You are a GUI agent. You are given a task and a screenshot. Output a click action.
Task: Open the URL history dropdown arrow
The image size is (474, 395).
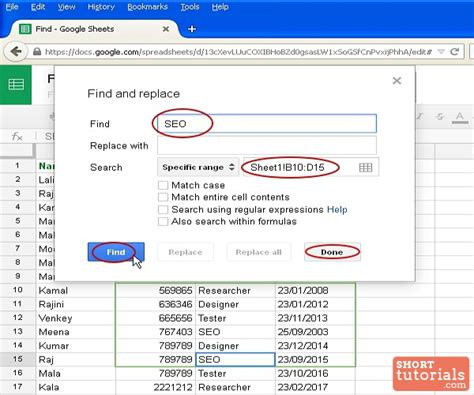pos(441,52)
